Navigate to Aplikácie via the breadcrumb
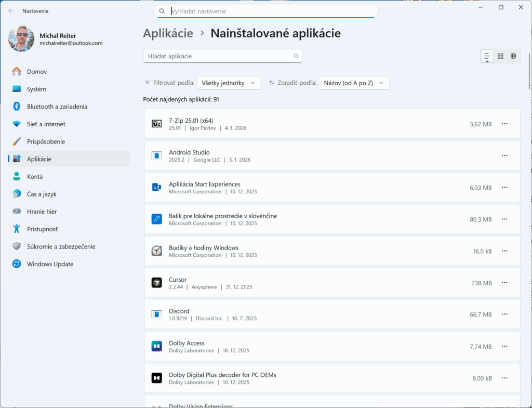 tap(168, 33)
